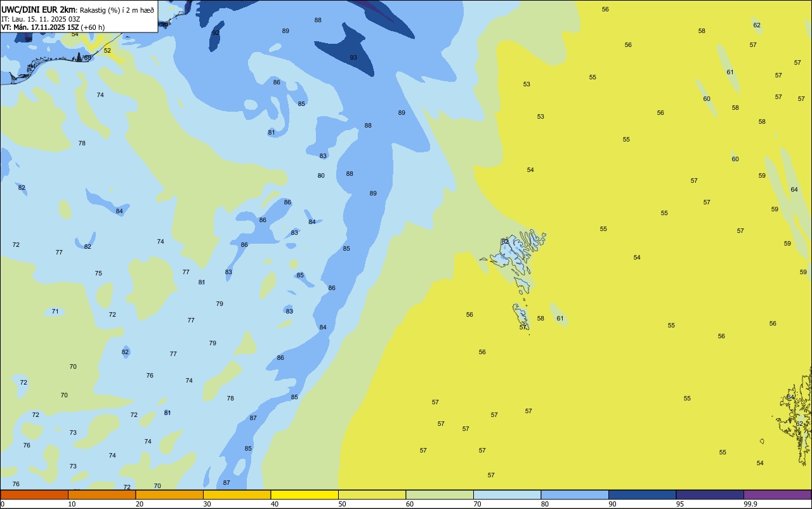Click the '20' legend scale label
This screenshot has width=812, height=509.
(140, 504)
